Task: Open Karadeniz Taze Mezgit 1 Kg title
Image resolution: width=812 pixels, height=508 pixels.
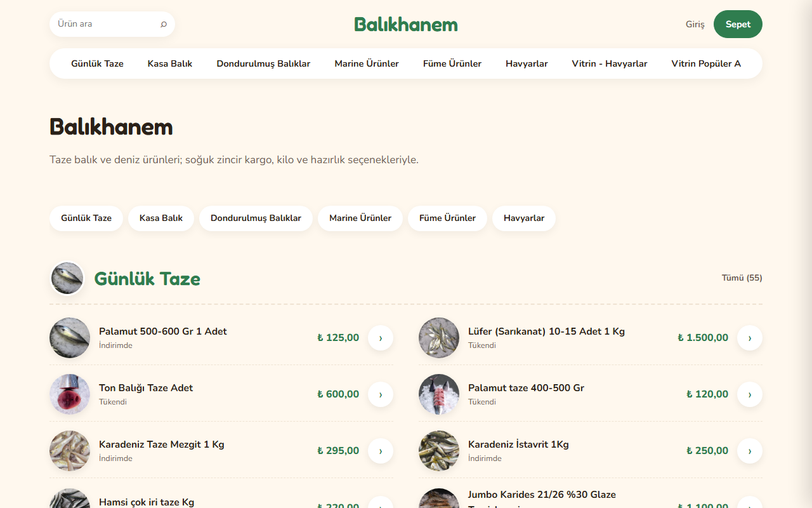Action: coord(162,444)
